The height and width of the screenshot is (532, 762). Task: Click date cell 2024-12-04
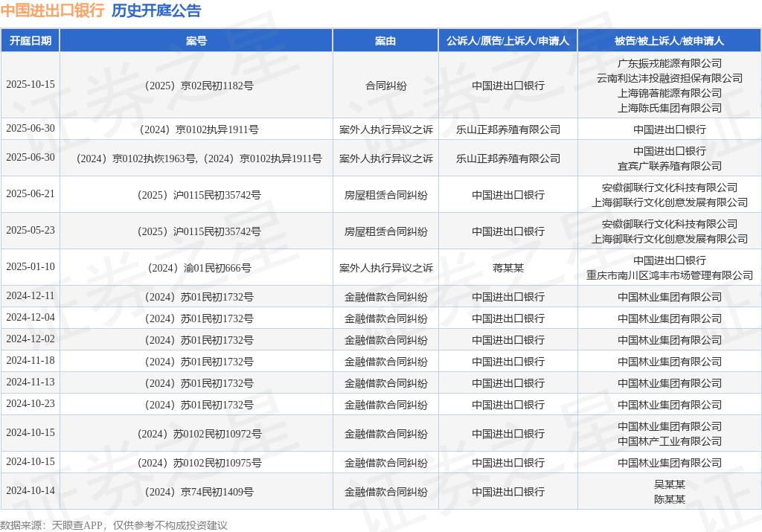click(30, 317)
